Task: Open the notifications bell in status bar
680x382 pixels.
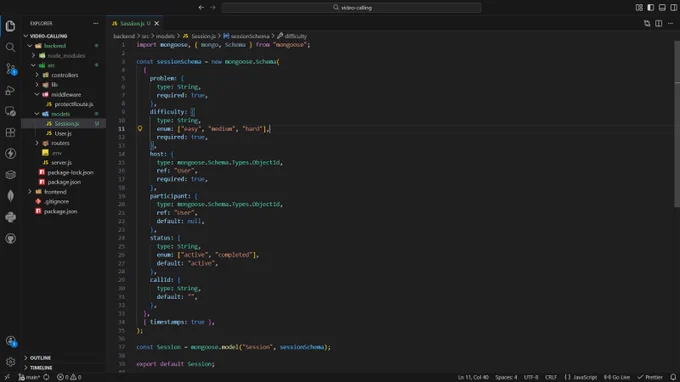Action: click(673, 377)
